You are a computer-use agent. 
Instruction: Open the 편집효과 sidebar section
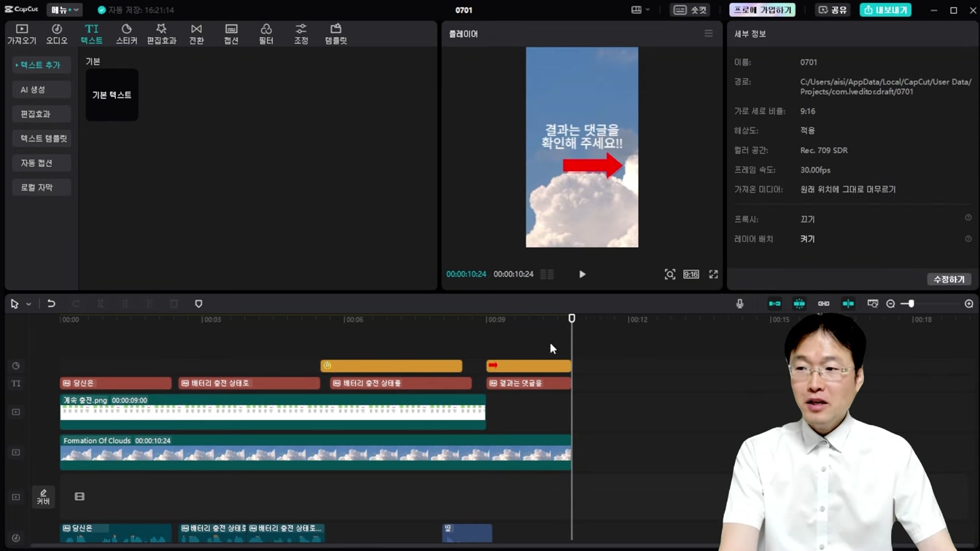[41, 114]
